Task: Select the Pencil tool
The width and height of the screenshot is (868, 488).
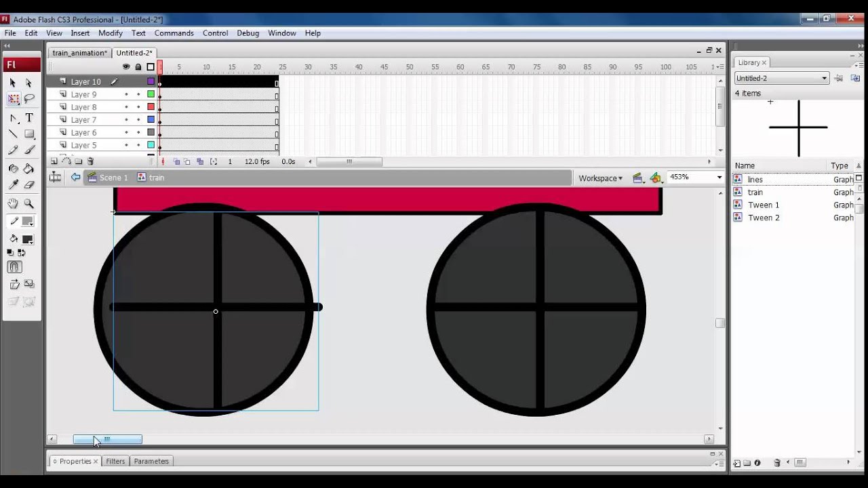Action: 13,150
